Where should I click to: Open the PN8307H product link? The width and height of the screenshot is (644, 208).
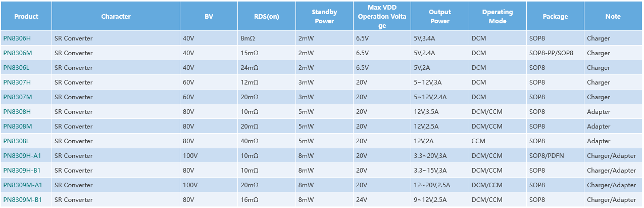pos(17,82)
